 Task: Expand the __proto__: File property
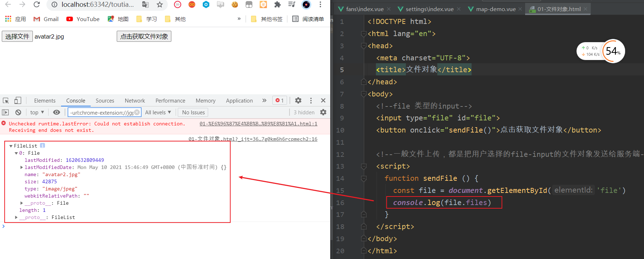pyautogui.click(x=22, y=203)
